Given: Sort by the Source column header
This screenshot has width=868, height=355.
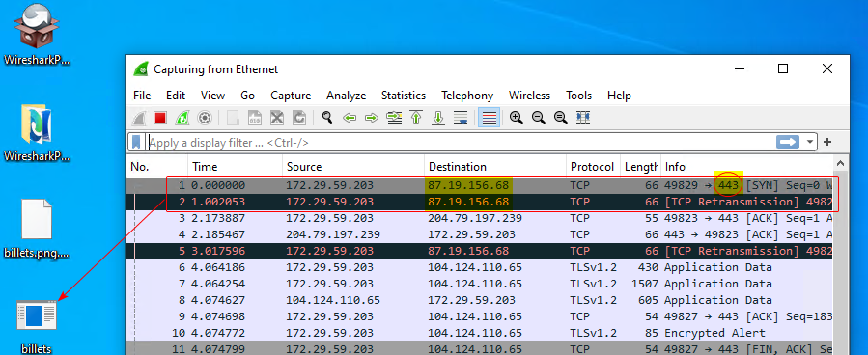Looking at the screenshot, I should click(353, 167).
